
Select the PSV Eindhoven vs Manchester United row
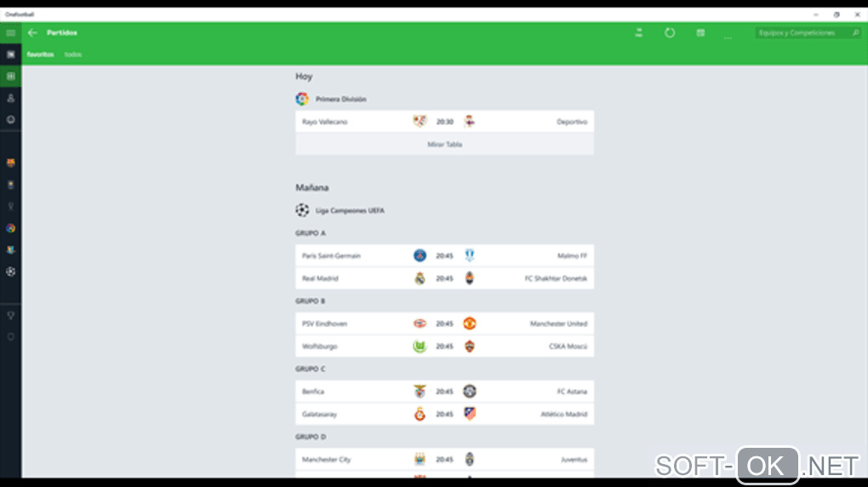point(444,324)
